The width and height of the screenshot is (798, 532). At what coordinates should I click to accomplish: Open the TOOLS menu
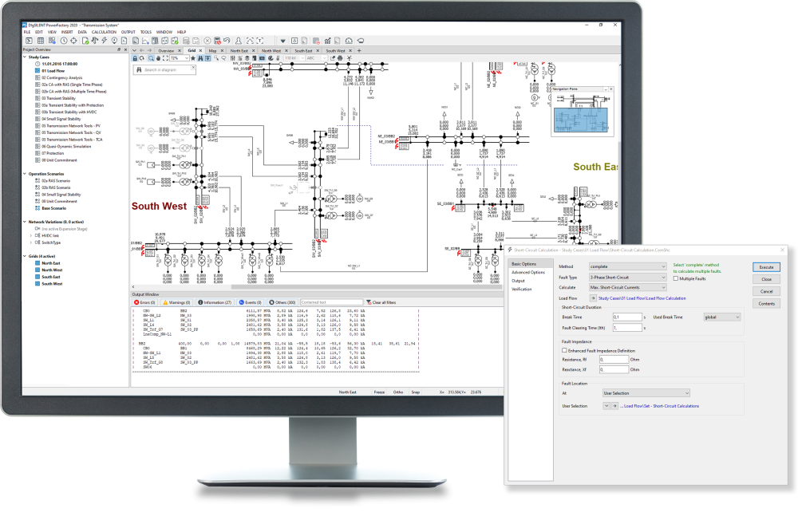146,32
